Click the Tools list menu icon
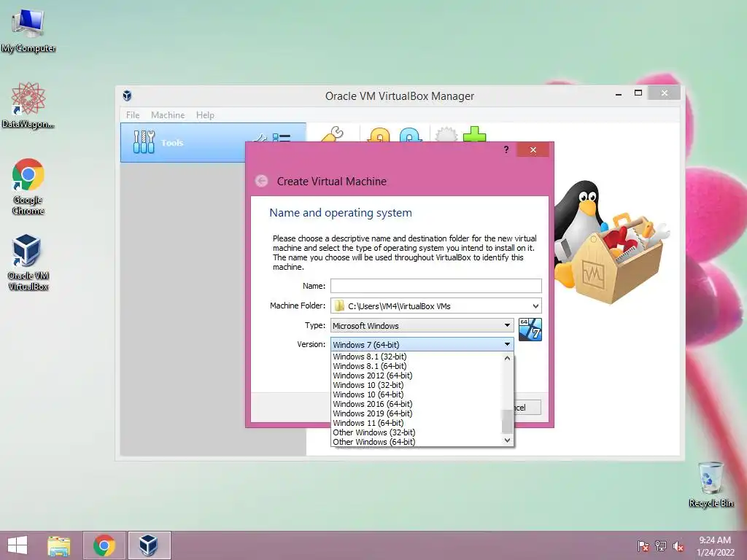 pos(282,138)
